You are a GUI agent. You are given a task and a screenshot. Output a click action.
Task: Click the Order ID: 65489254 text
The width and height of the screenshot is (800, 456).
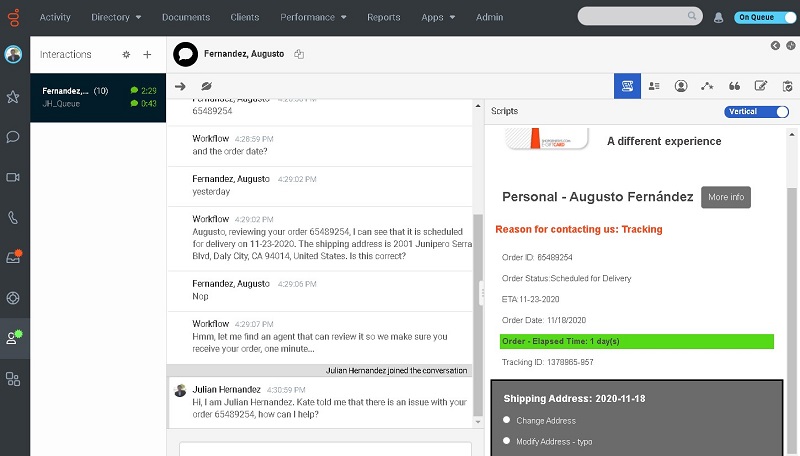point(537,257)
